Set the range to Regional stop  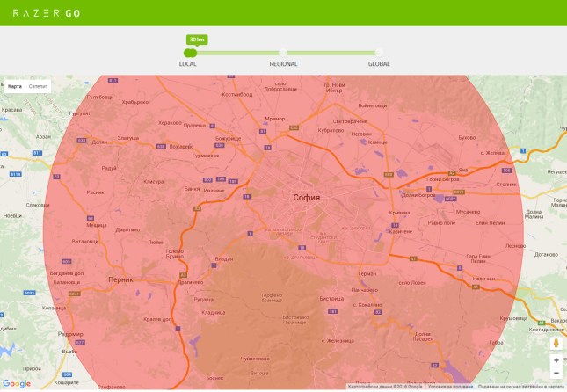tap(283, 54)
